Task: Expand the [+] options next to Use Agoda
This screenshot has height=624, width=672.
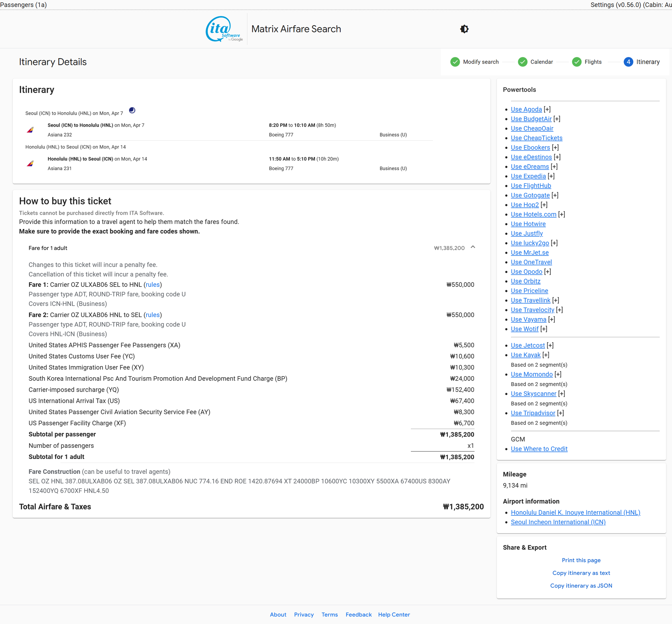Action: pyautogui.click(x=547, y=109)
